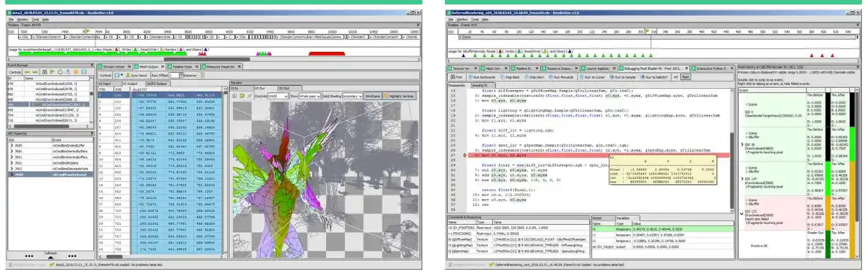The width and height of the screenshot is (868, 278).
Task: Click the green flag icon in Event Browser toolbar
Action: coord(52,72)
